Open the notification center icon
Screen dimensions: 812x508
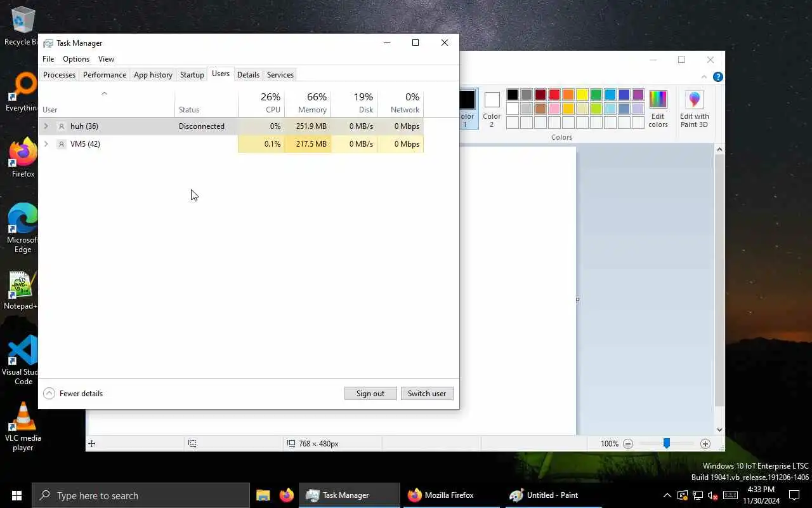pos(794,495)
